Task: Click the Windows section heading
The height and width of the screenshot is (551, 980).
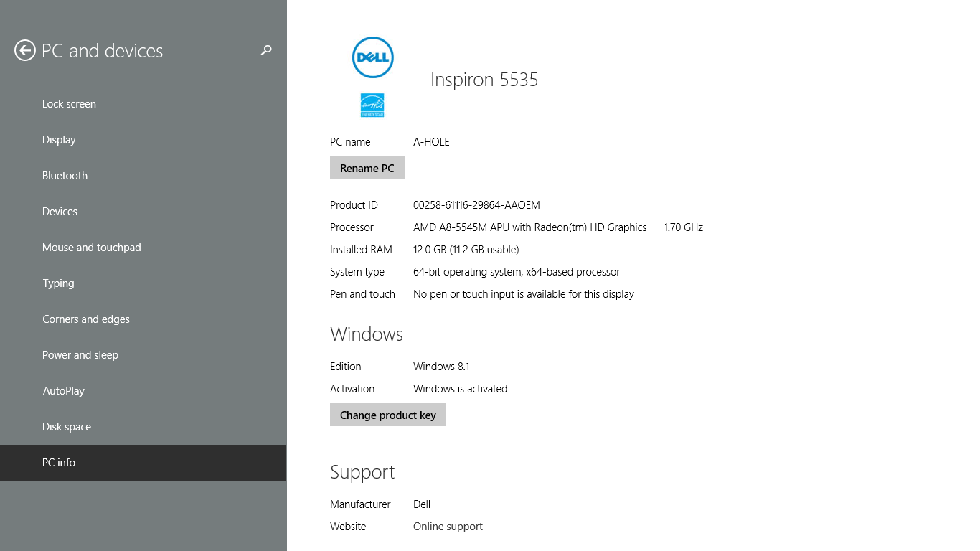Action: 367,334
